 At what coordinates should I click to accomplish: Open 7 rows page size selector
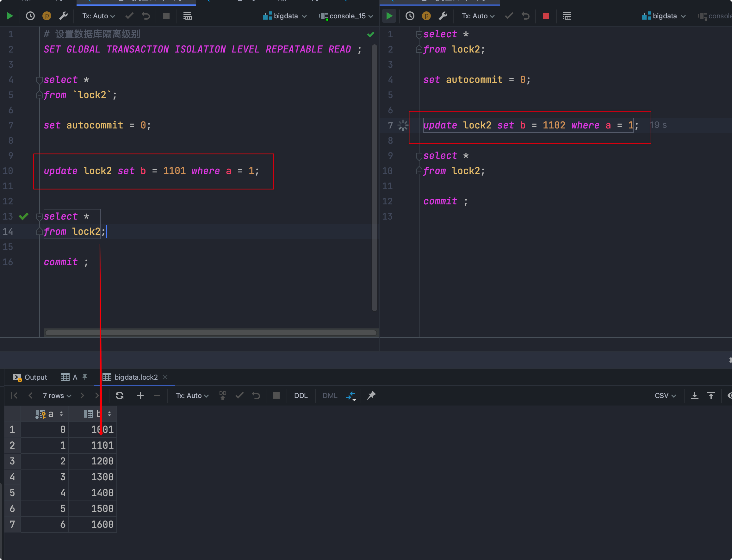tap(57, 395)
